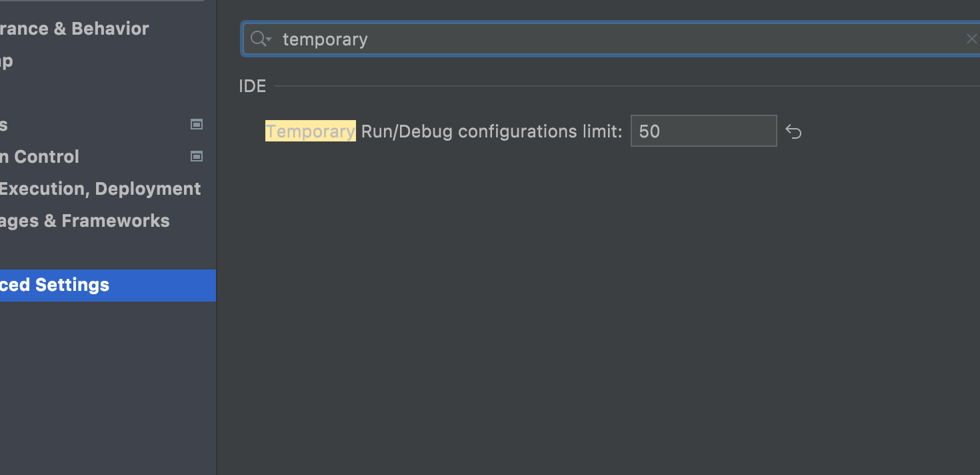Click the IDE section header
The height and width of the screenshot is (475, 980).
pos(252,85)
